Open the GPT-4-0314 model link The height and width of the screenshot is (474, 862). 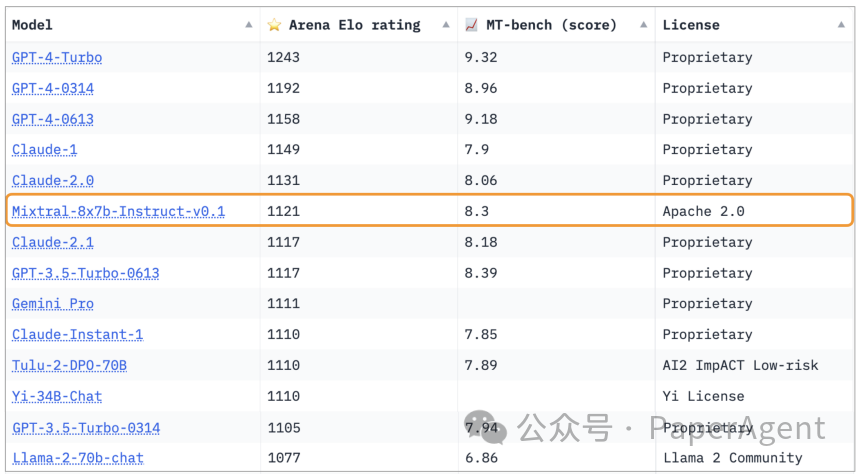click(53, 88)
